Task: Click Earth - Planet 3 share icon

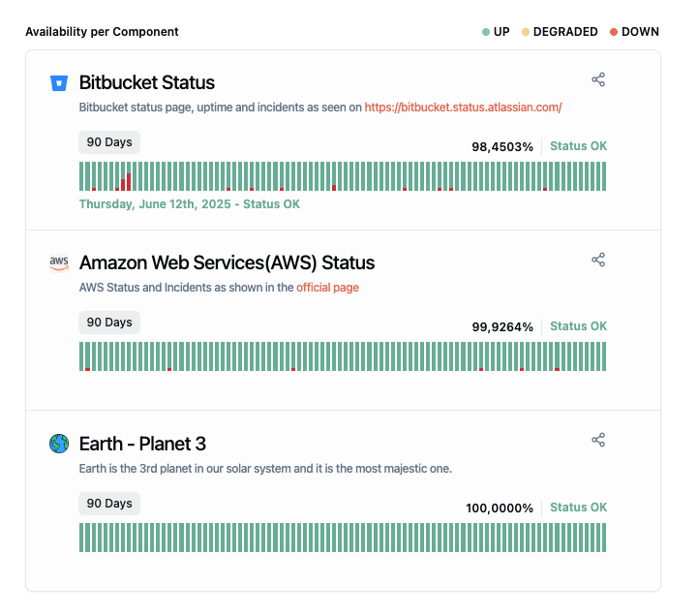Action: [598, 440]
